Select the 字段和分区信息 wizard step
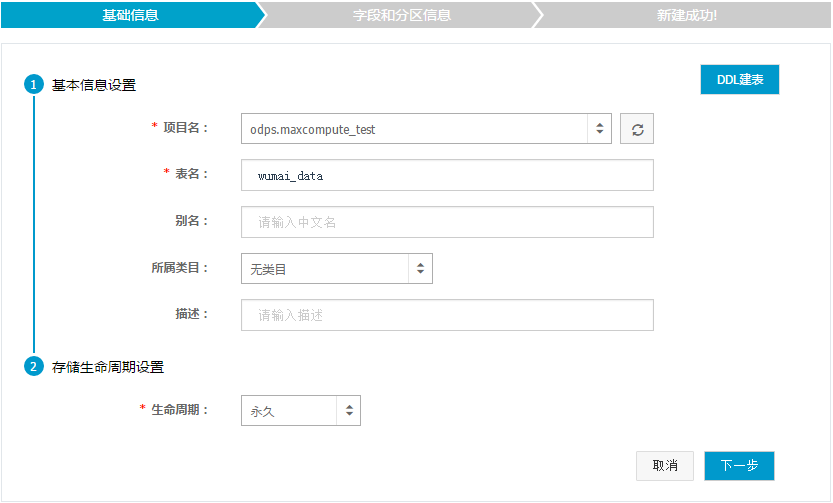This screenshot has height=503, width=833. 402,15
